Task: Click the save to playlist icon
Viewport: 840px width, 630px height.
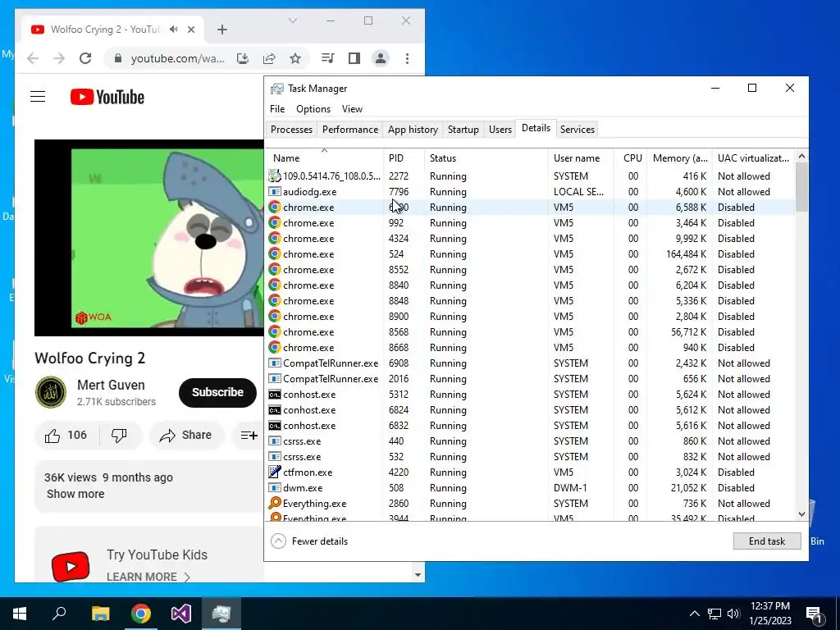Action: point(249,435)
